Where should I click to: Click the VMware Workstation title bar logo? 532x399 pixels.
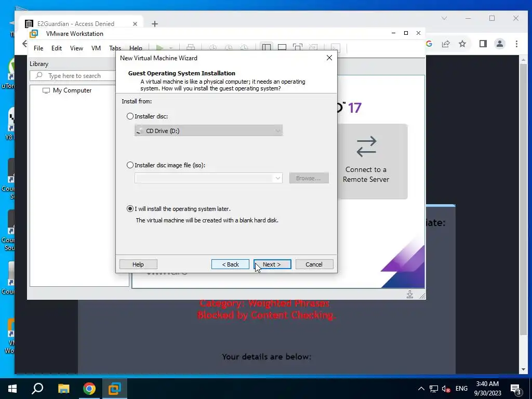[x=34, y=34]
